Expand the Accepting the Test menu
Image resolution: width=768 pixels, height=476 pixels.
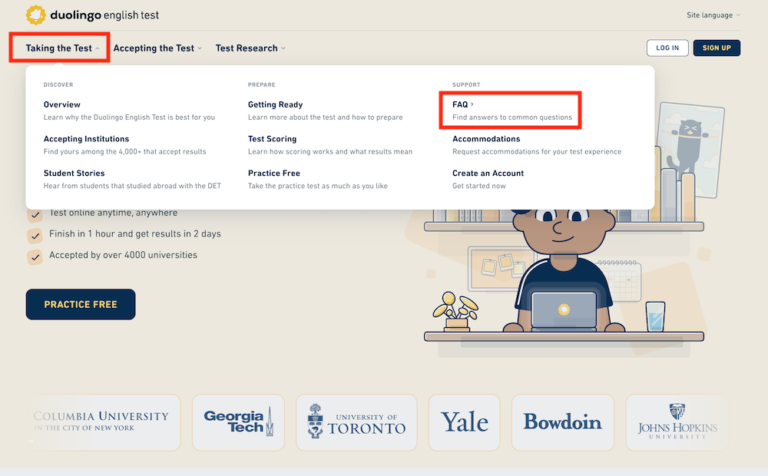tap(157, 48)
